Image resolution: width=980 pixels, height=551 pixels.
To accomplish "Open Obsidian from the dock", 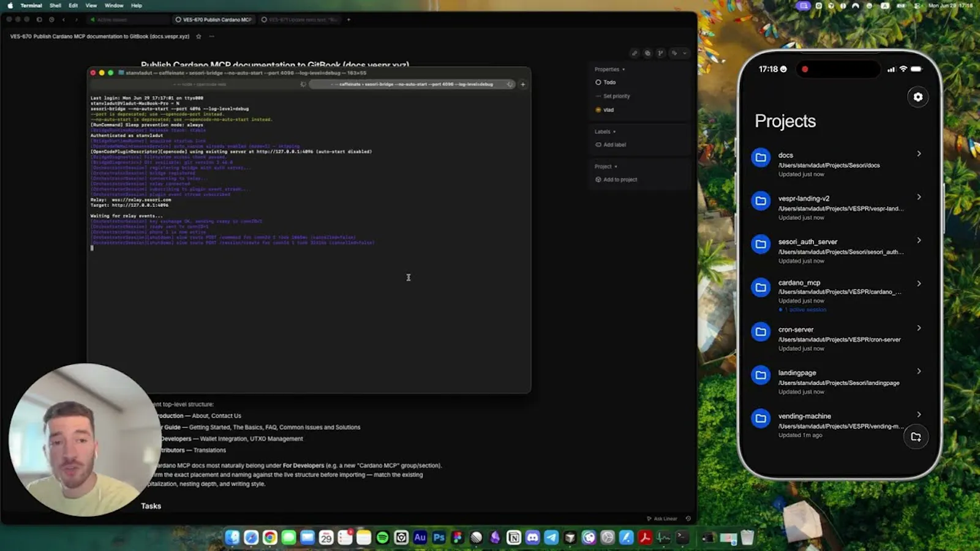I will [x=495, y=538].
